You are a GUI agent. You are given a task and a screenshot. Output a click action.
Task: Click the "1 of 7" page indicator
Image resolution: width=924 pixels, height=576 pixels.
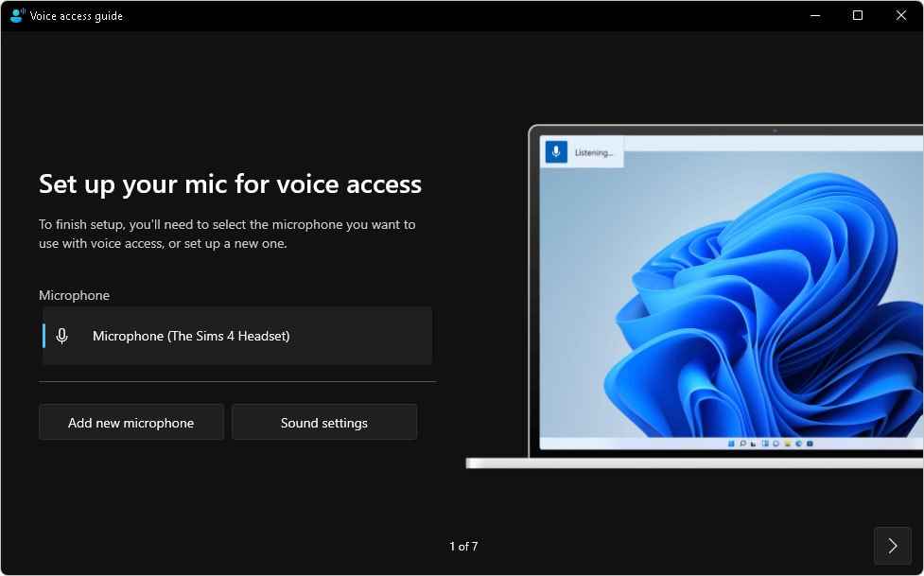tap(463, 547)
